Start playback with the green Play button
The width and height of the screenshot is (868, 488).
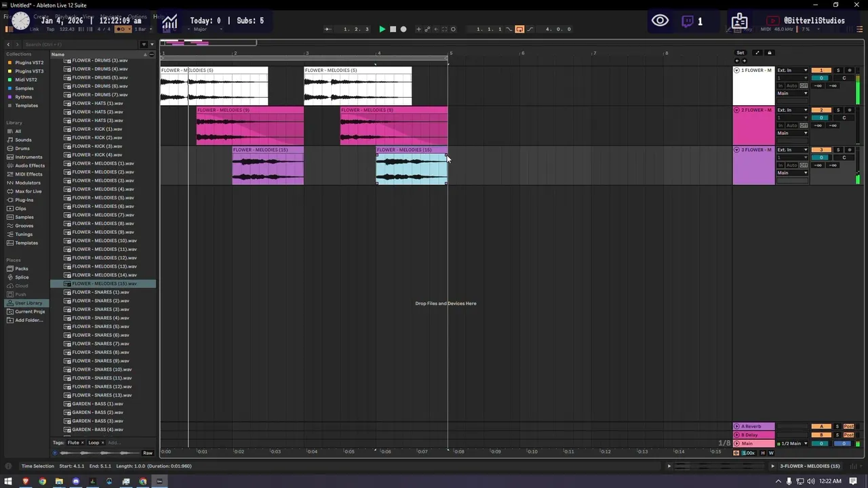382,29
